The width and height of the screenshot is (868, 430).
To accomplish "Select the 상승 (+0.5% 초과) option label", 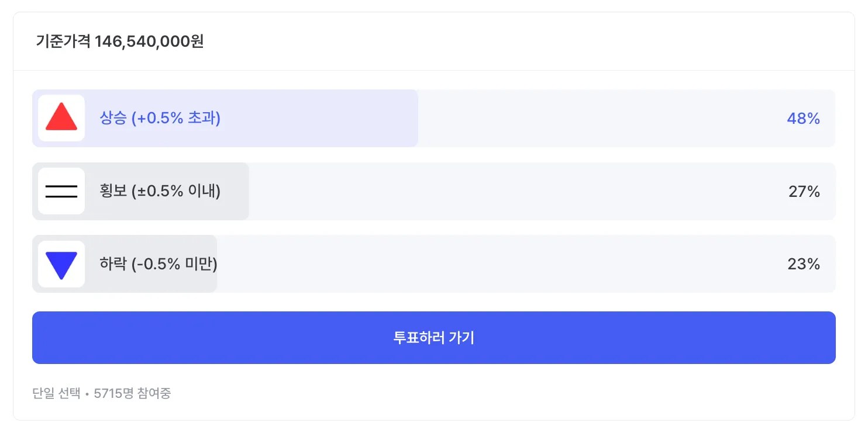I will [160, 119].
